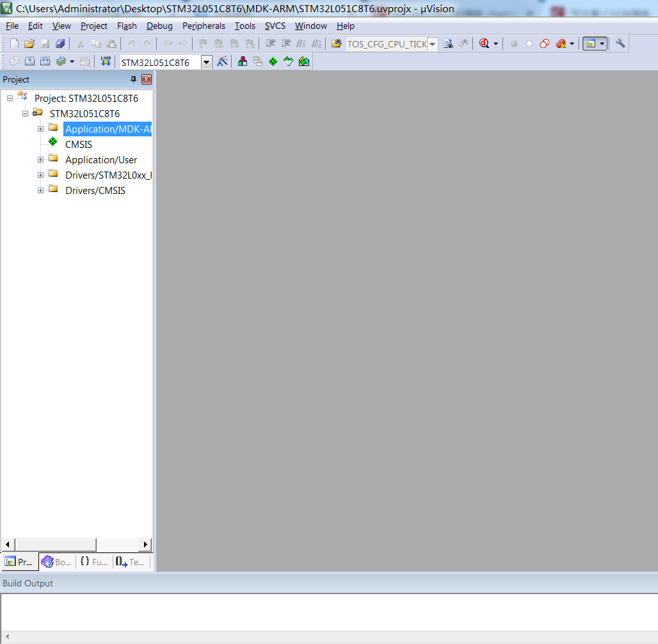Click the Save All icon
658x644 pixels.
60,44
